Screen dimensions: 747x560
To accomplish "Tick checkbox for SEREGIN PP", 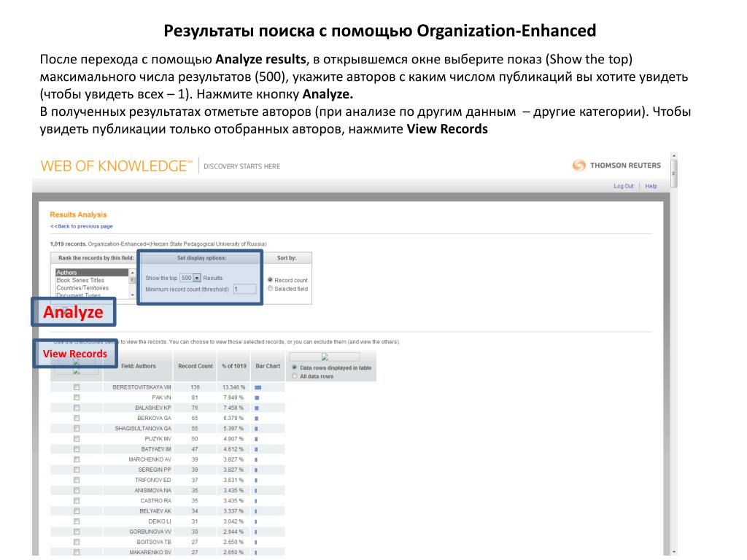I will [77, 470].
